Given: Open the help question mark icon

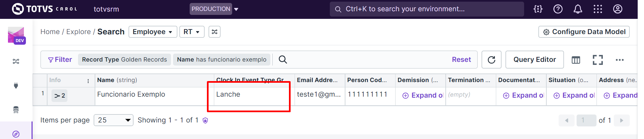Looking at the screenshot, I should point(558,9).
